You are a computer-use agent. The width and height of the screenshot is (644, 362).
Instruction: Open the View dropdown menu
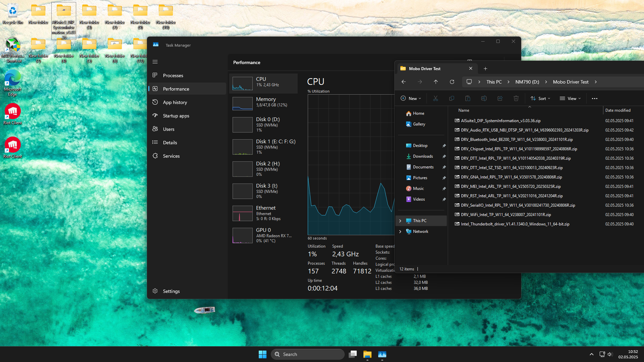[570, 98]
